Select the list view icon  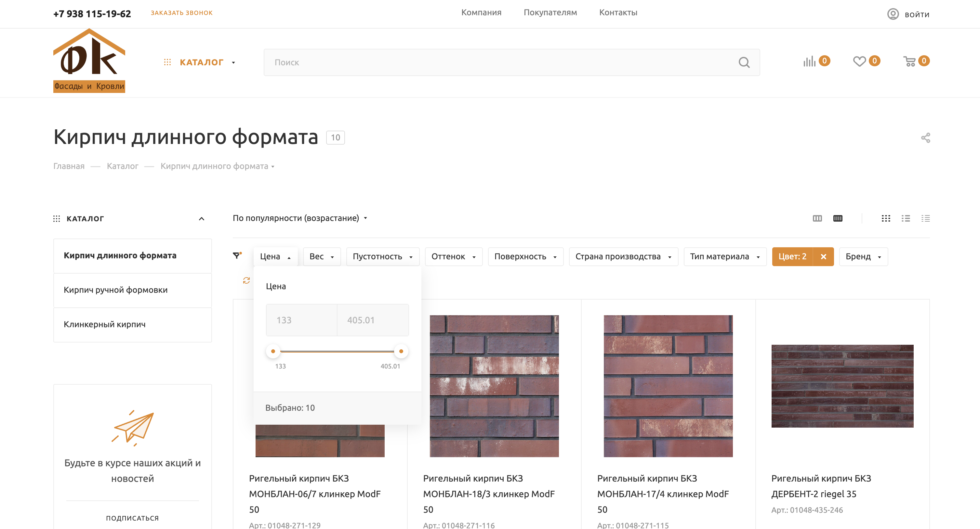click(906, 218)
